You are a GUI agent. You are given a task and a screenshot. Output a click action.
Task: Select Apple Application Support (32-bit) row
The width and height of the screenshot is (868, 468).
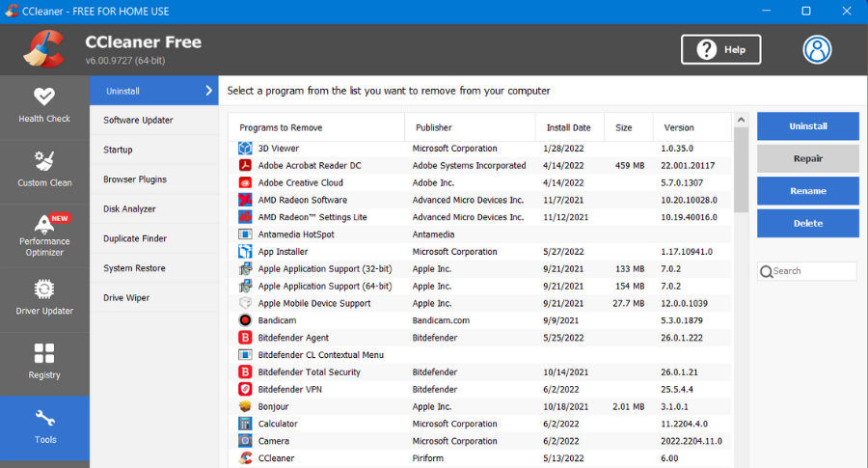pyautogui.click(x=479, y=268)
